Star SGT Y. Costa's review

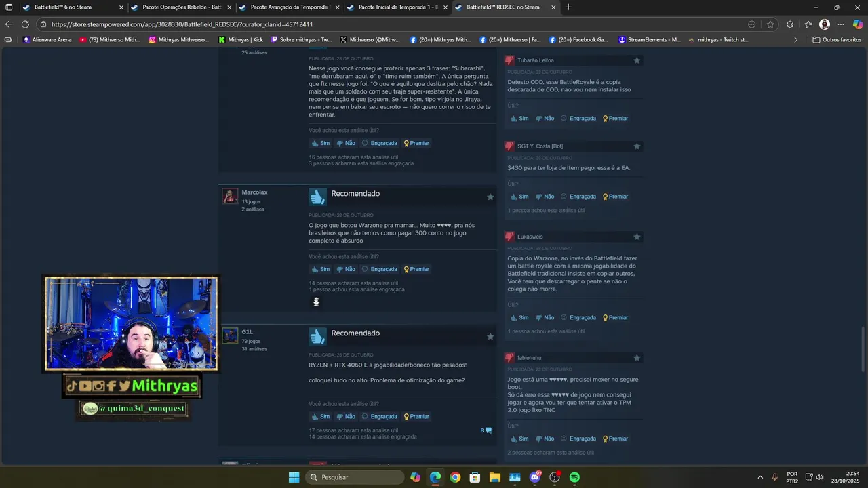click(x=637, y=146)
